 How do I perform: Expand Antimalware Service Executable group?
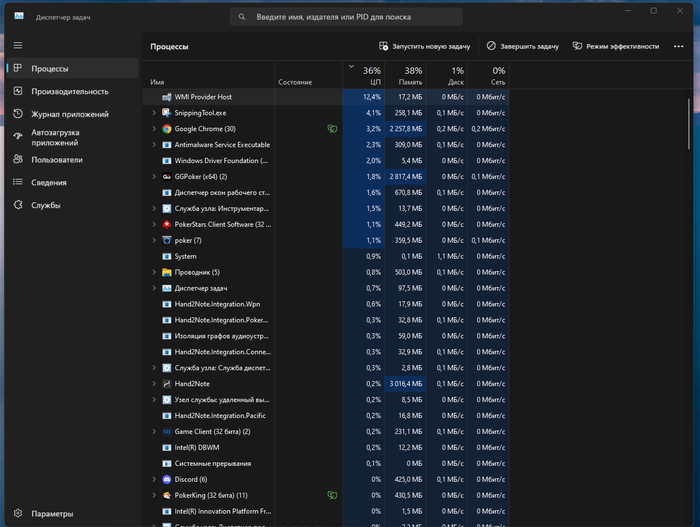[x=154, y=145]
